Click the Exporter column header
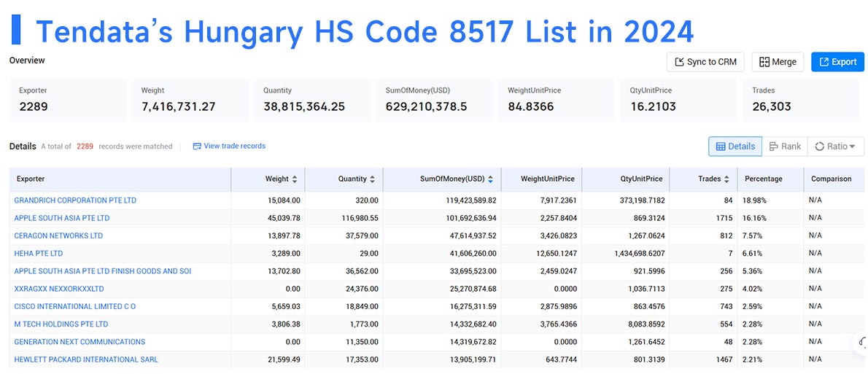The width and height of the screenshot is (868, 374). click(x=120, y=179)
